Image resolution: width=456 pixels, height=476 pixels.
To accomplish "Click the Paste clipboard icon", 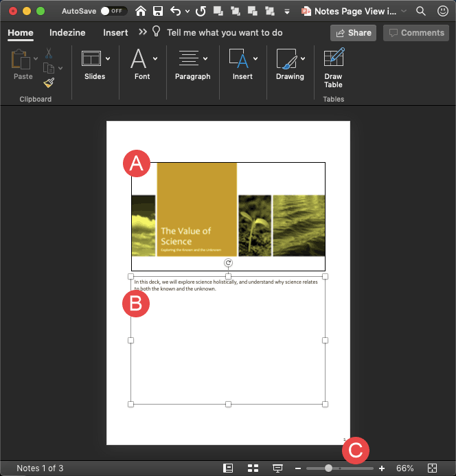I will pyautogui.click(x=21, y=59).
